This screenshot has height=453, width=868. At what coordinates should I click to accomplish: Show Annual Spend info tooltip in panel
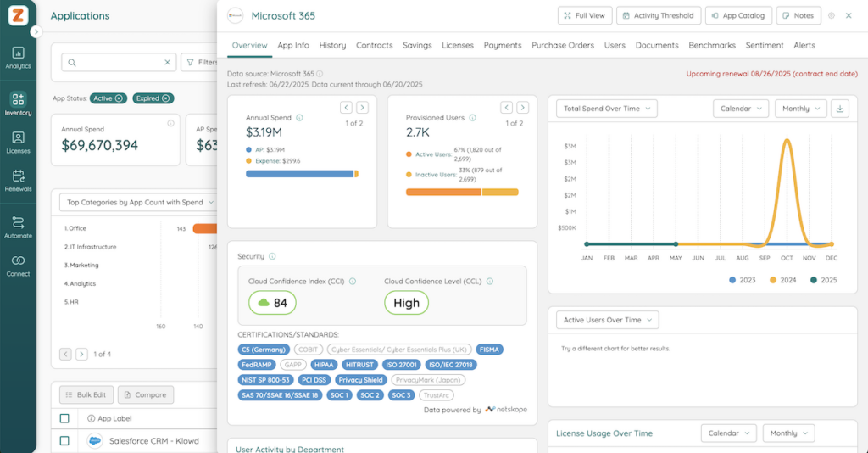[299, 117]
